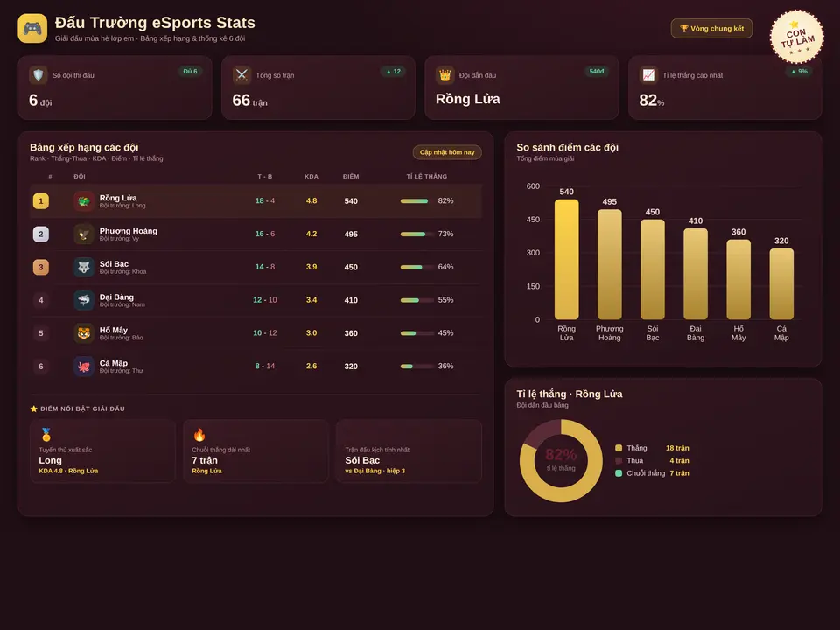Click Hổ Mây points value 360
Image resolution: width=840 pixels, height=630 pixels.
coord(351,333)
